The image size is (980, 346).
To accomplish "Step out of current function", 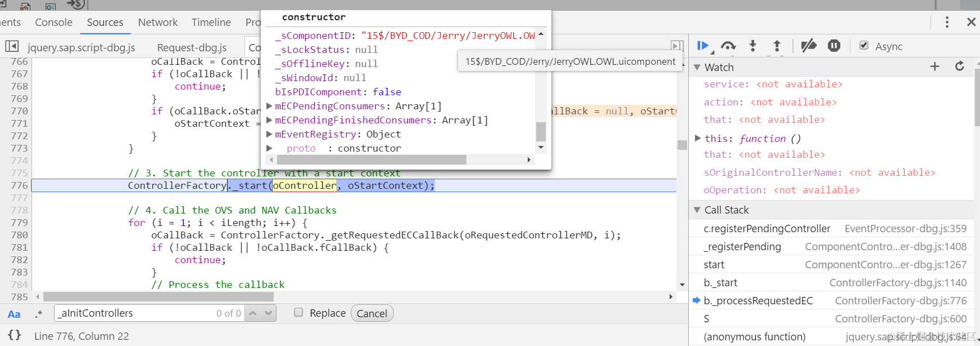I will tap(777, 46).
